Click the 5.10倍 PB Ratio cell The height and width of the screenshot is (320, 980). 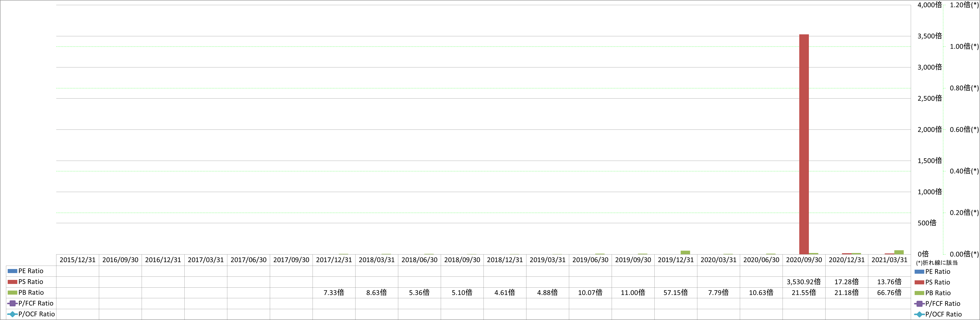point(462,293)
